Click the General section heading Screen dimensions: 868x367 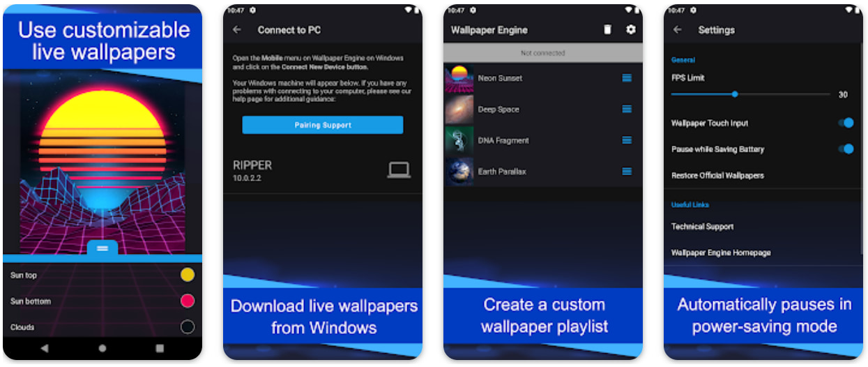point(683,60)
